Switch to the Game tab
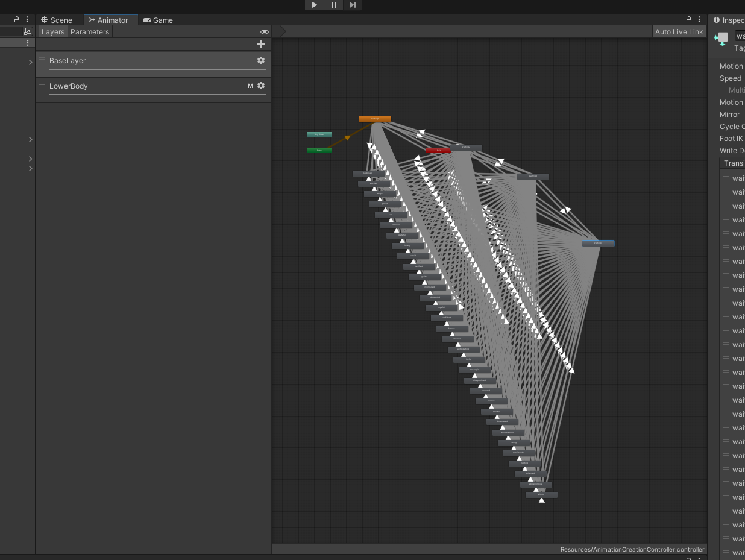The height and width of the screenshot is (560, 745). click(158, 20)
